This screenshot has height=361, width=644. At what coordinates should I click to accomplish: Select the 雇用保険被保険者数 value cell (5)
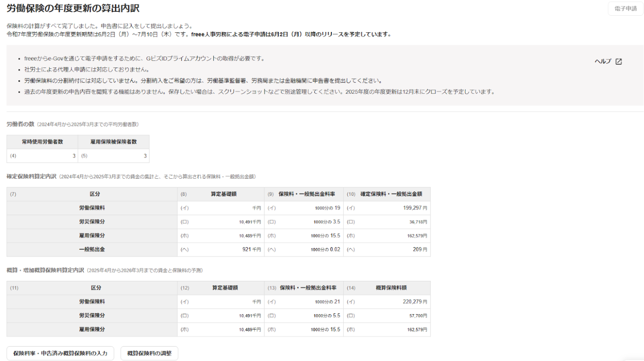(x=113, y=156)
